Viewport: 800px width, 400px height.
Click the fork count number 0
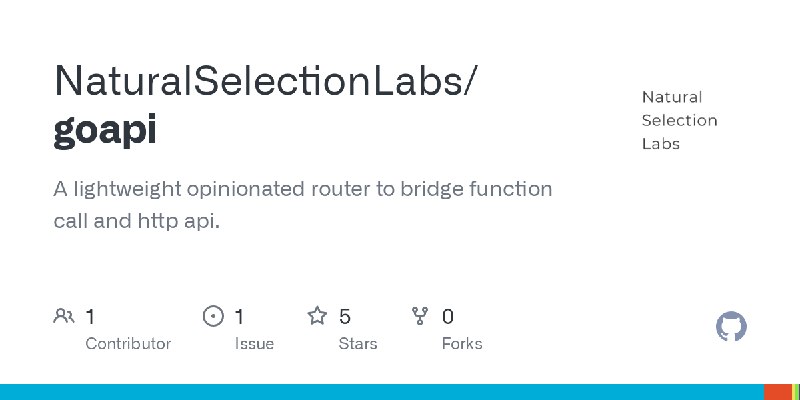448,317
